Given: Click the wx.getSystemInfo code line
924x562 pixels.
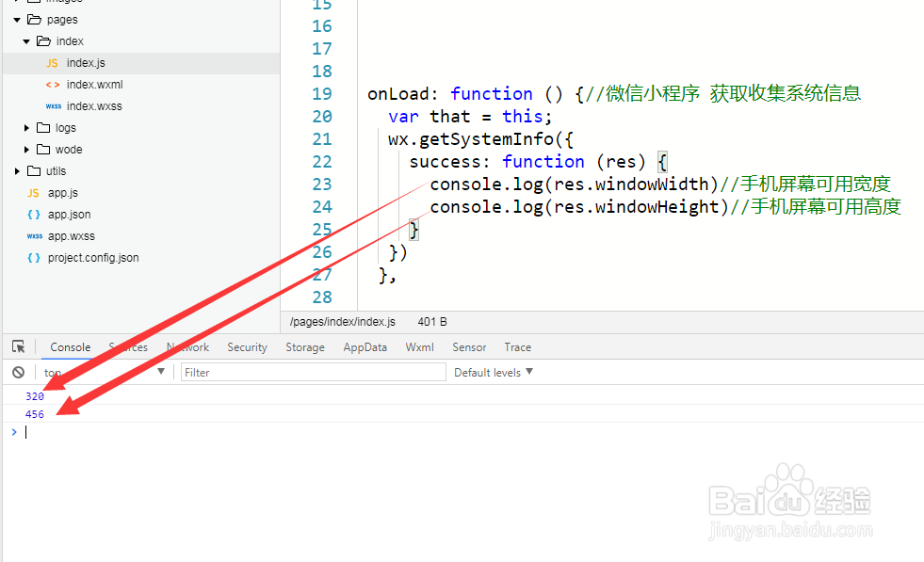Looking at the screenshot, I should coord(481,139).
